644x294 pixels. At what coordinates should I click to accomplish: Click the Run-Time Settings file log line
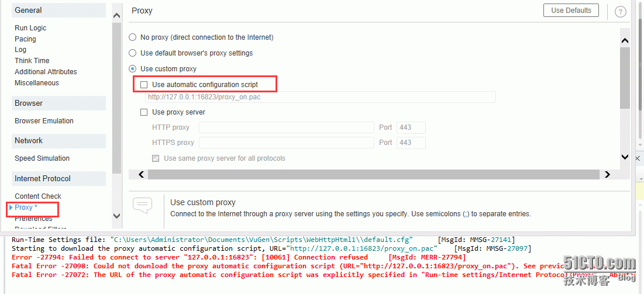pyautogui.click(x=263, y=240)
